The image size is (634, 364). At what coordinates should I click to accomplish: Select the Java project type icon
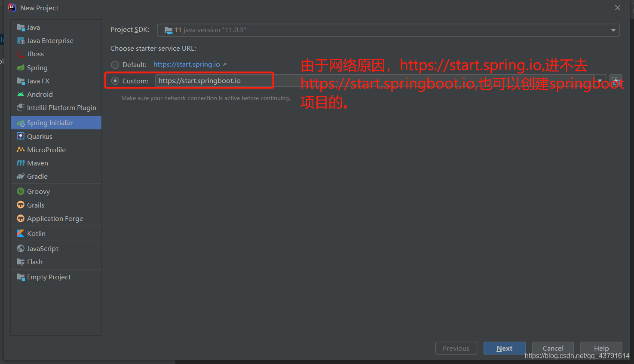pos(21,28)
